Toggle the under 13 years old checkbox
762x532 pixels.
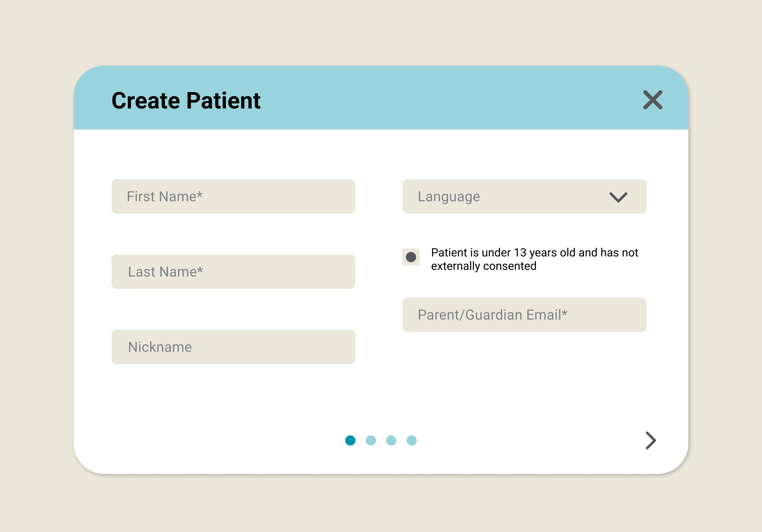[411, 257]
